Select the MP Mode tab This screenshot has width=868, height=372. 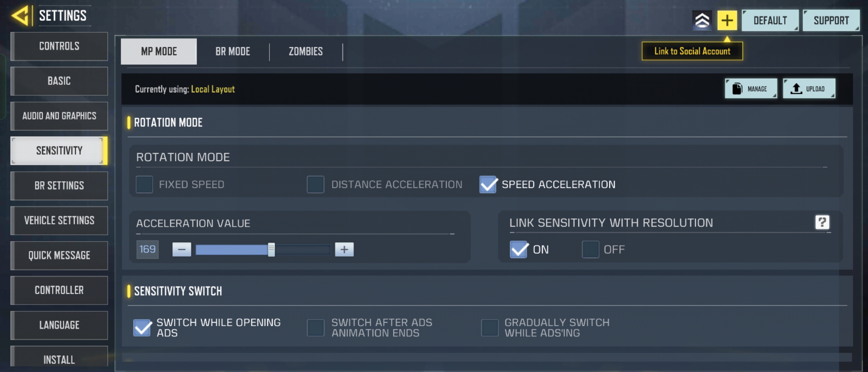pos(159,51)
